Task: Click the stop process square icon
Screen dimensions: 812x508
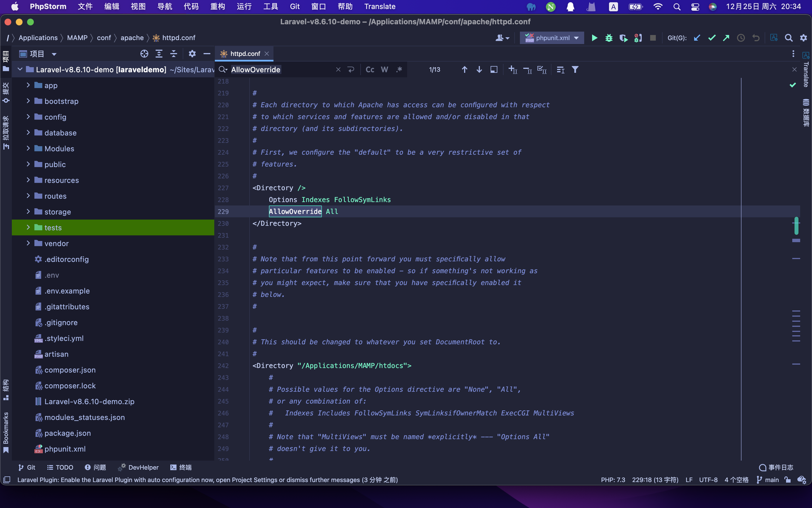Action: (x=653, y=38)
